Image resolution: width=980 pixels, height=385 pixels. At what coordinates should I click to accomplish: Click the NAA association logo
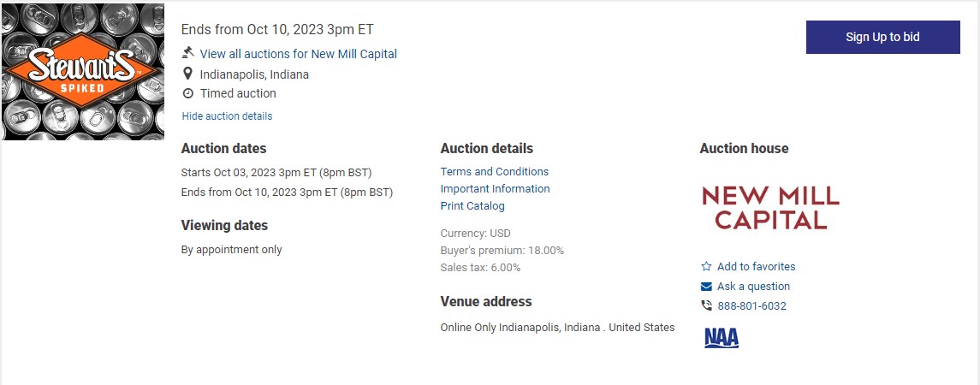[722, 337]
